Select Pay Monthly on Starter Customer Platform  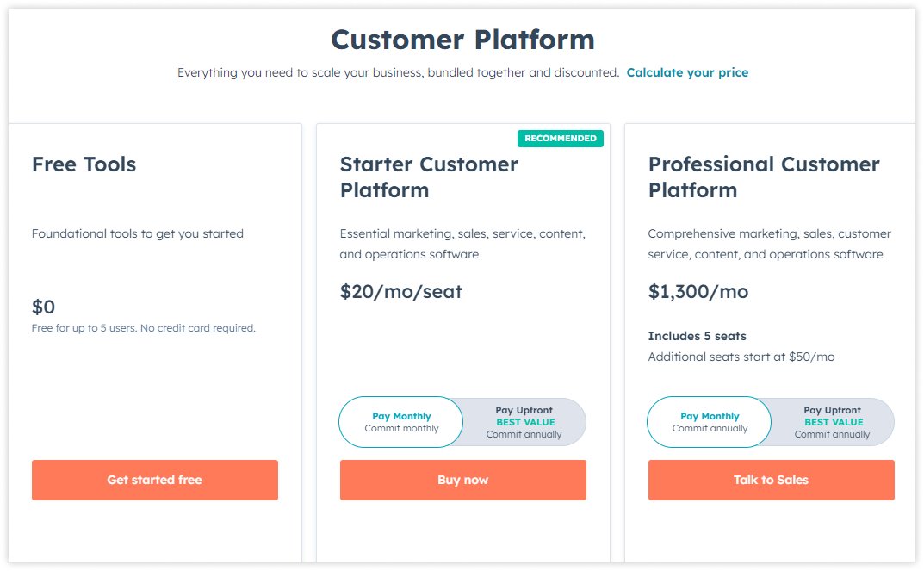point(400,422)
